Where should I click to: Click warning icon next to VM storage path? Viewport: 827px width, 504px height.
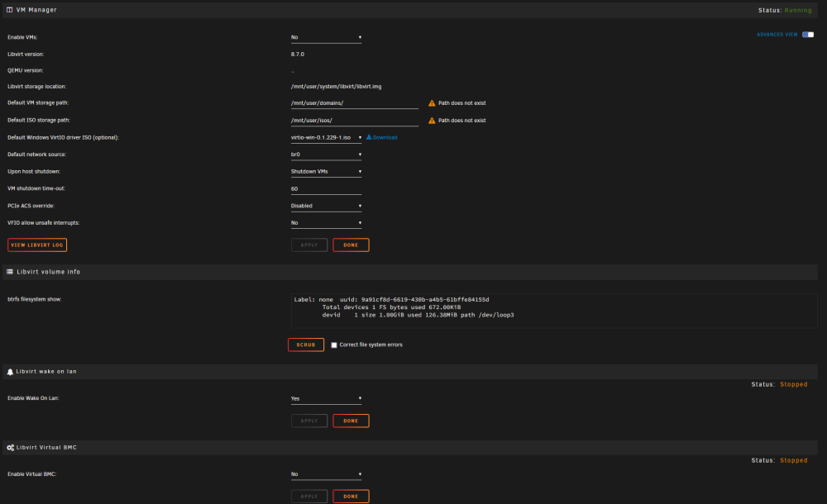coord(432,102)
